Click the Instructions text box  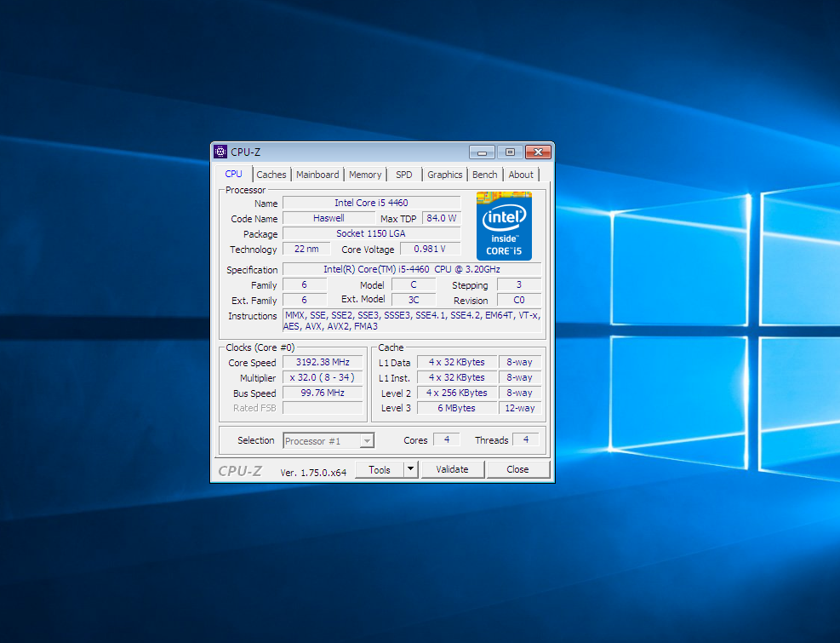coord(411,321)
